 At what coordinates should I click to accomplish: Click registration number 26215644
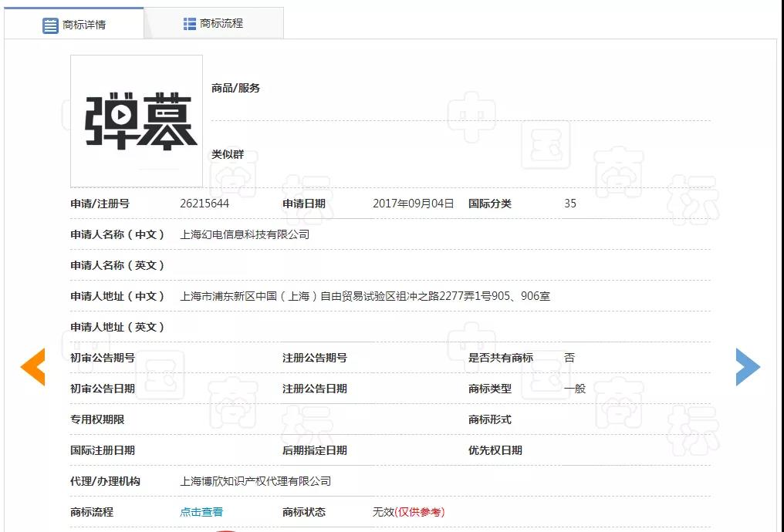coord(204,204)
